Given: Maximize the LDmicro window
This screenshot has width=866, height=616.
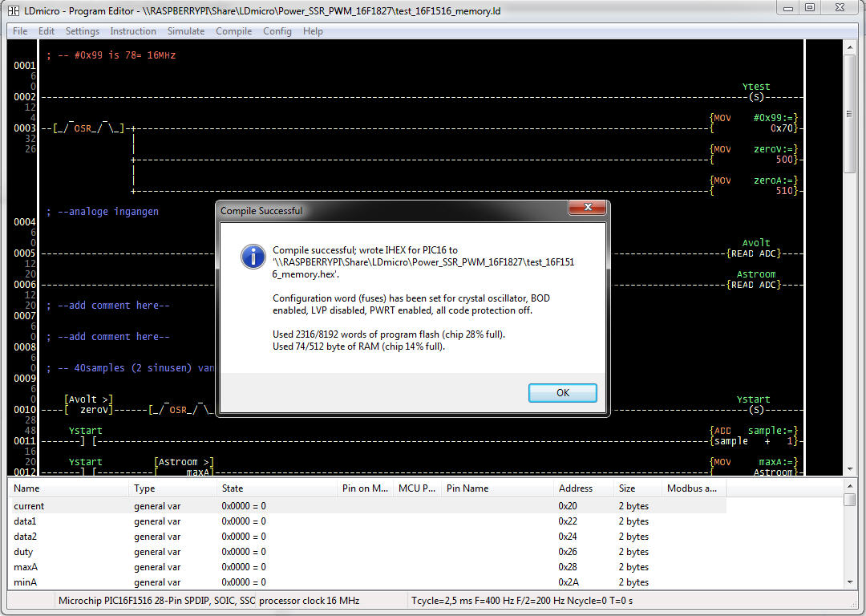Looking at the screenshot, I should click(810, 8).
